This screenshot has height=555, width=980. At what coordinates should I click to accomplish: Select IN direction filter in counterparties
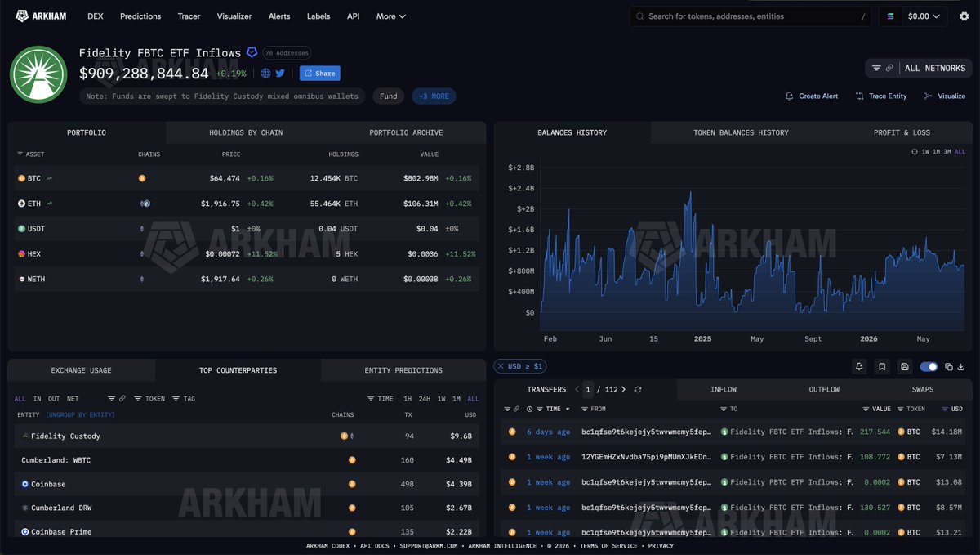37,399
